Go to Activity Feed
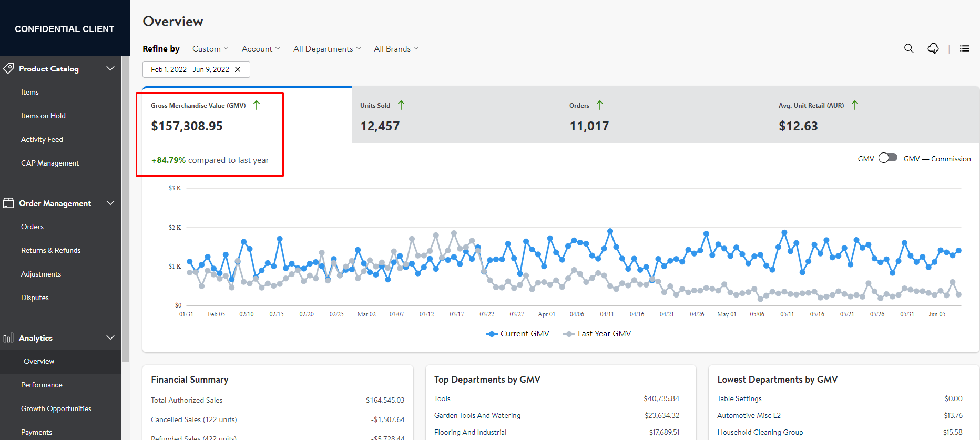Screen dimensions: 980x440 42,139
